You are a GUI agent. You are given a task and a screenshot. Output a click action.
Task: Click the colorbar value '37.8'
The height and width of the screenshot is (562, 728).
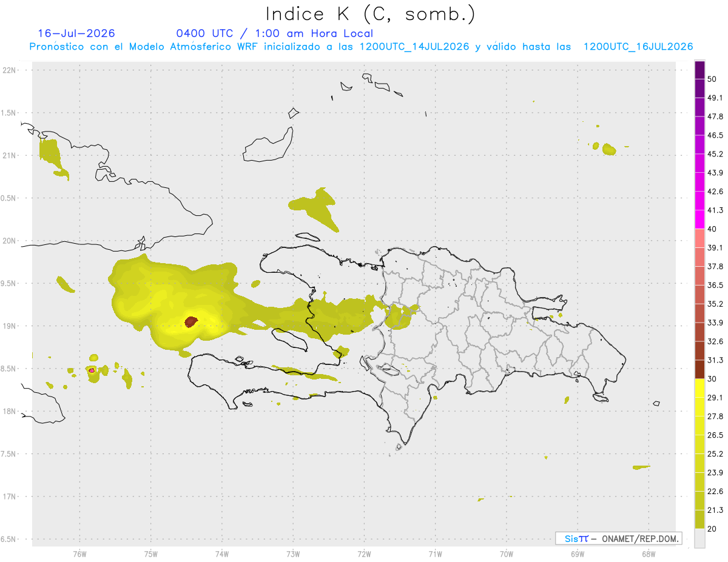(x=715, y=267)
